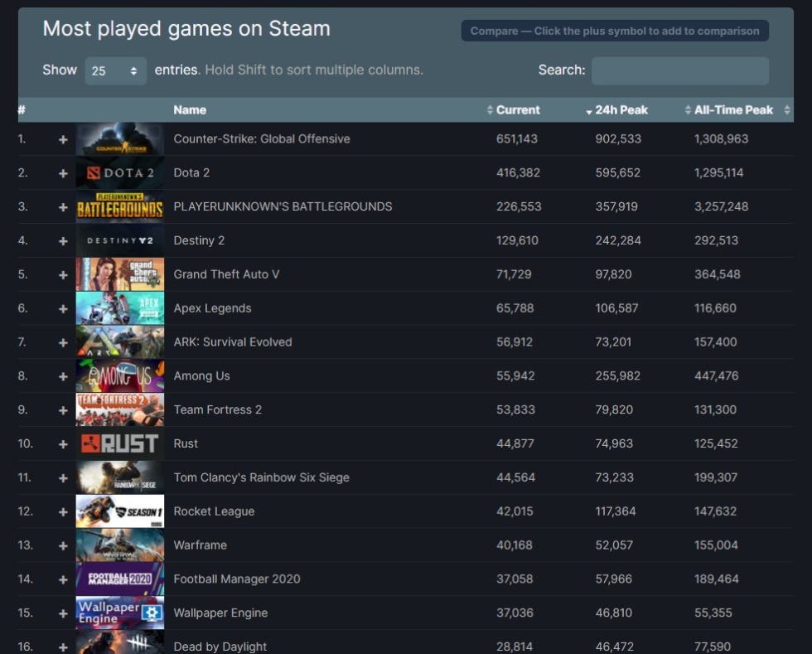Click the Compare button at top right
Viewport: 812px width, 654px height.
point(614,31)
